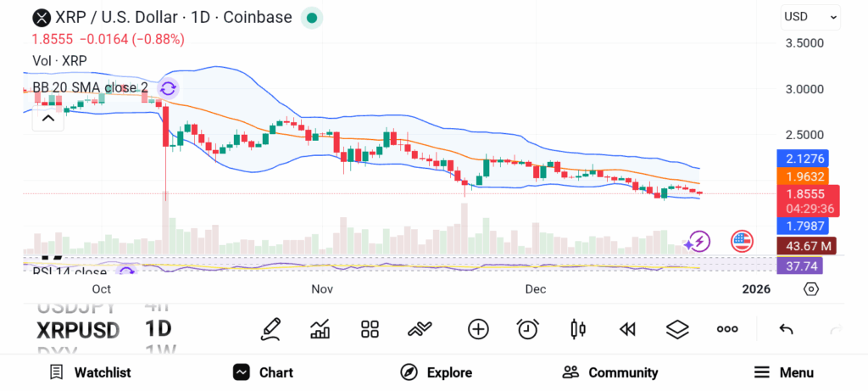
Task: Open the layout grid icon
Action: pyautogui.click(x=370, y=329)
